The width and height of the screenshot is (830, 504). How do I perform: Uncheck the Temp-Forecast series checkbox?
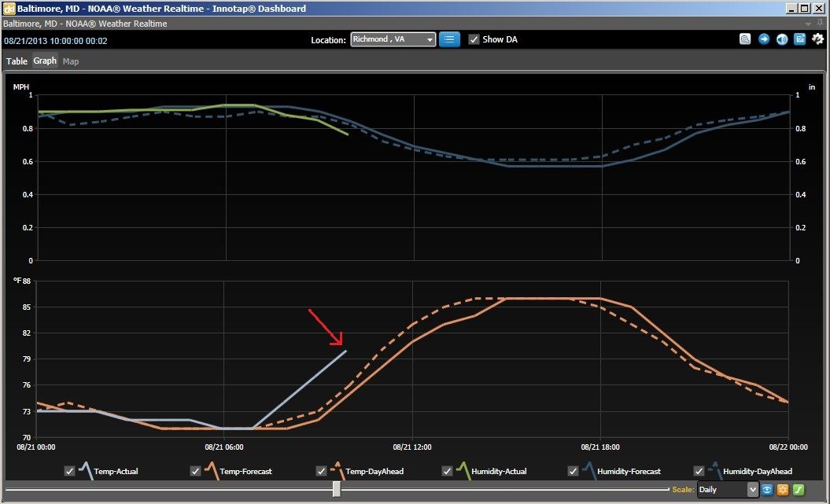[195, 471]
